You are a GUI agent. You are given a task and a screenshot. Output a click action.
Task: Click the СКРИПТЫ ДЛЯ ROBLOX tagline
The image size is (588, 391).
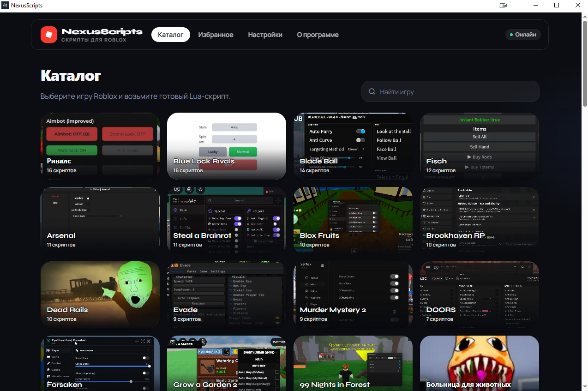pyautogui.click(x=94, y=40)
